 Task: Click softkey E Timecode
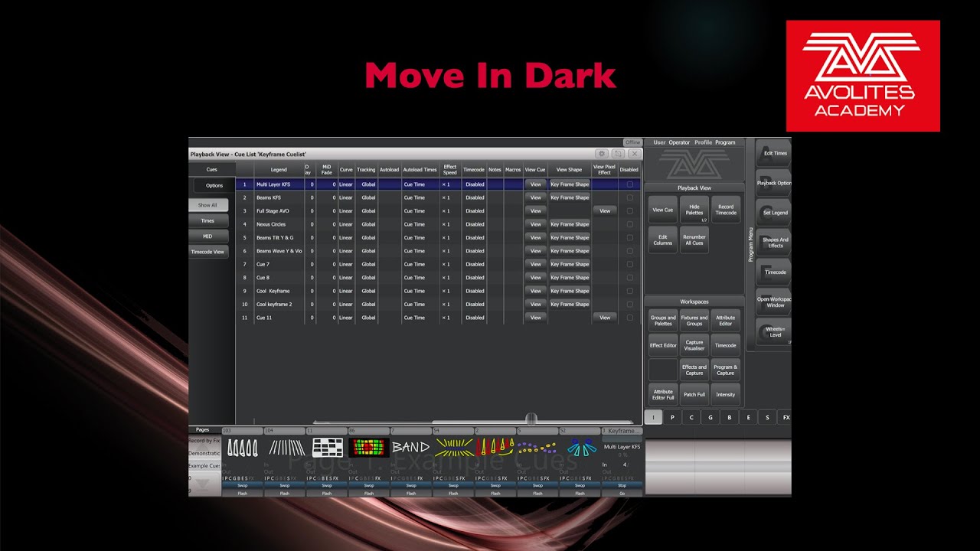point(774,272)
